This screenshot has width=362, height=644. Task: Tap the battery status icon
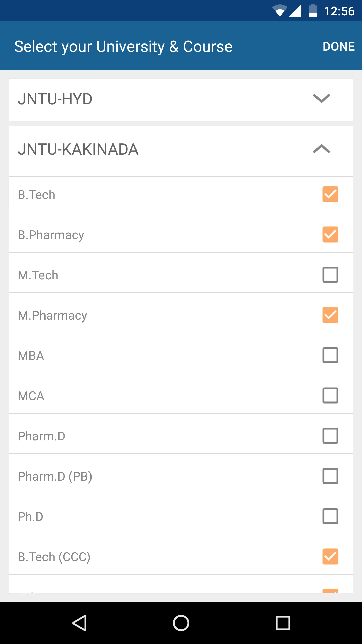313,11
